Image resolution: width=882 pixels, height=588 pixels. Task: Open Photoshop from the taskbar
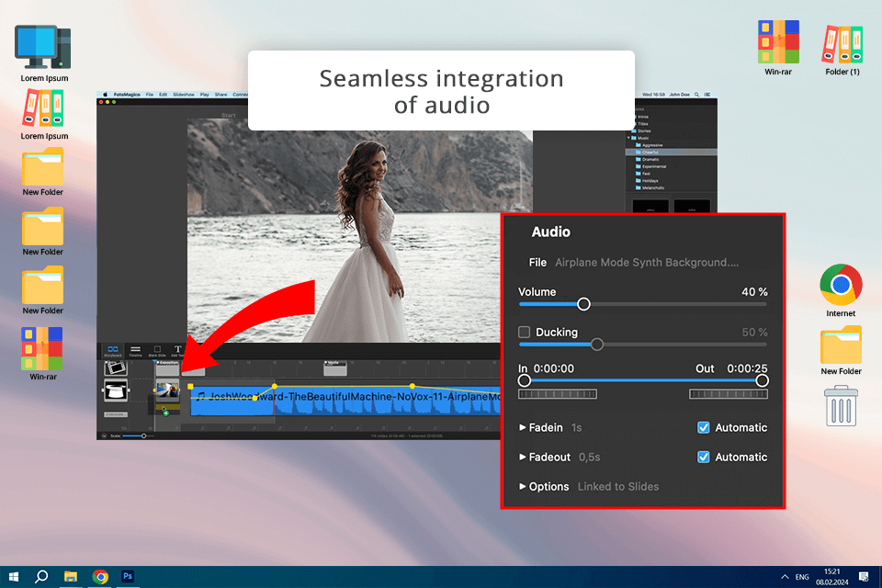[x=129, y=576]
